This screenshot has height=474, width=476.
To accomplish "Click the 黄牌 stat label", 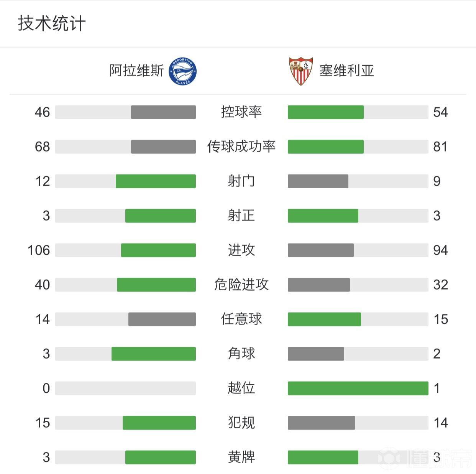I will click(x=241, y=457).
